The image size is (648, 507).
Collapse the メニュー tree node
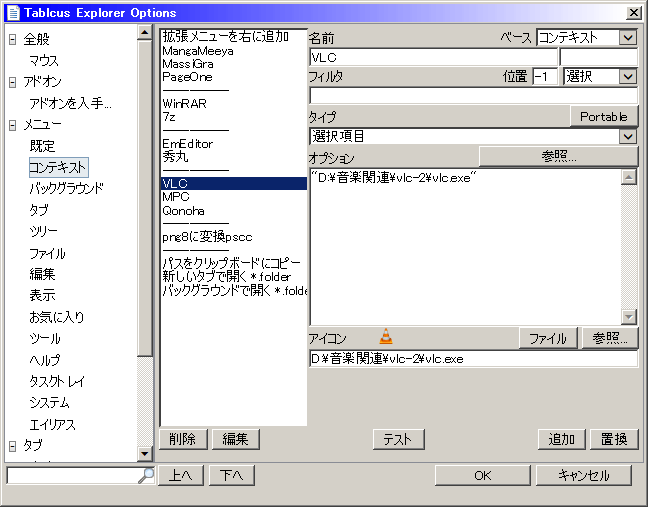[x=12, y=125]
